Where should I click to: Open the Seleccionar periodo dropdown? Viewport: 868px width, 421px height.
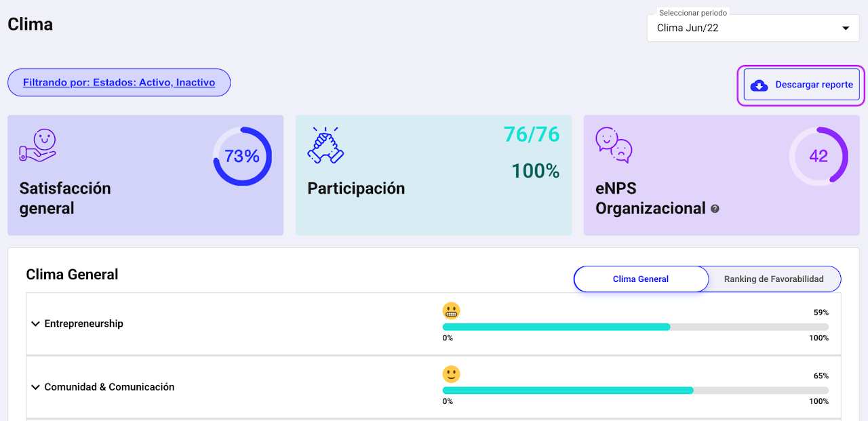click(x=753, y=28)
